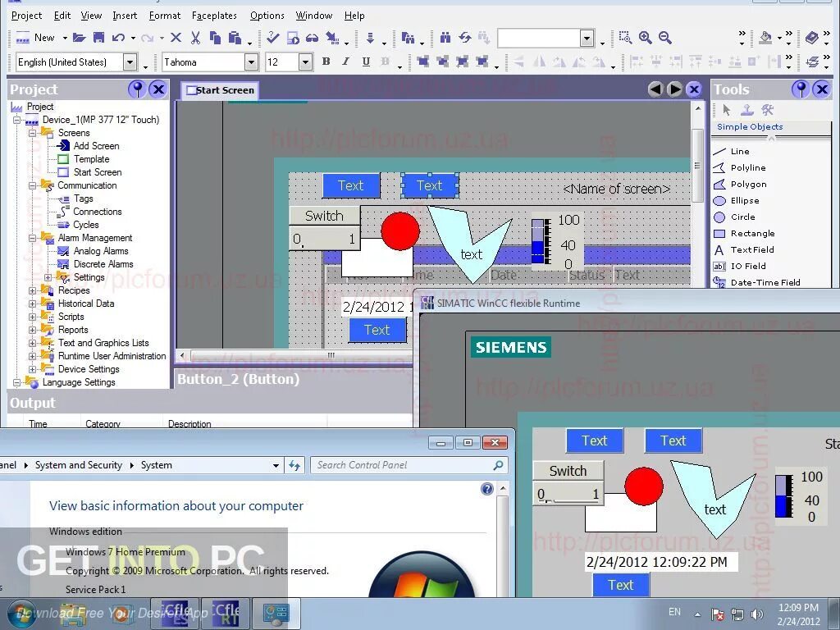Toggle the Project panel pin
The height and width of the screenshot is (630, 840).
(137, 89)
